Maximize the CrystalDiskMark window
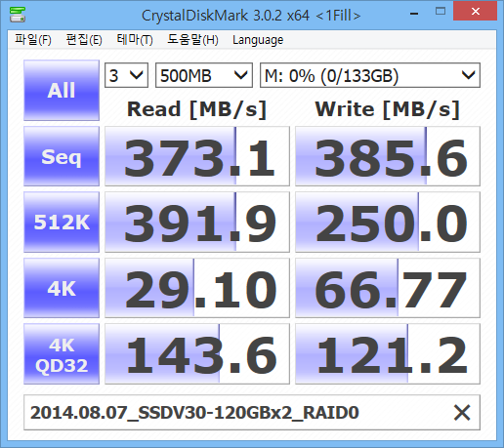Viewport: 504px width, 448px height. pos(441,12)
